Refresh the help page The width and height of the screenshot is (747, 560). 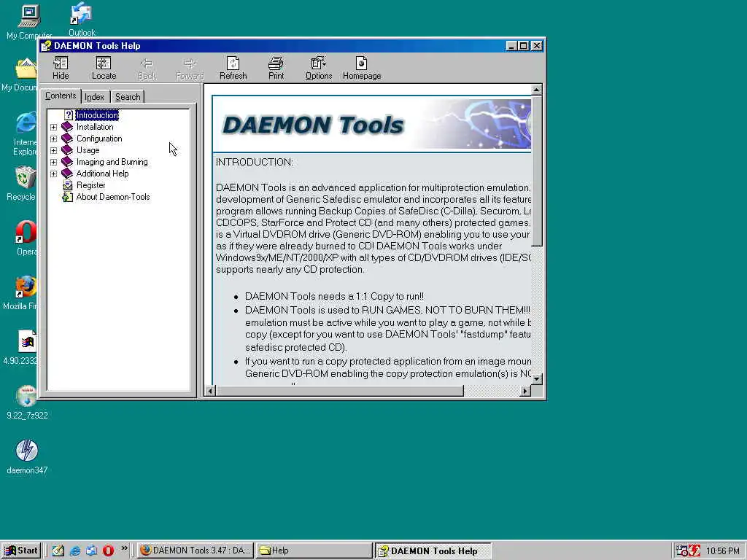[x=233, y=68]
